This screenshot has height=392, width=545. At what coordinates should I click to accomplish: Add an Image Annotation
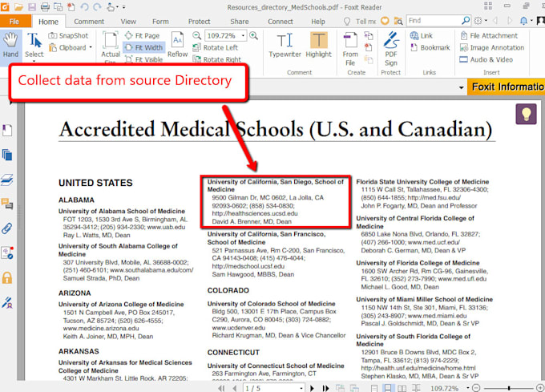492,47
